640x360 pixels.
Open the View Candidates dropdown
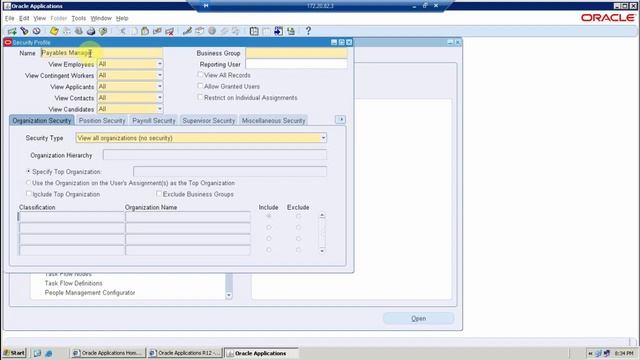(x=160, y=109)
